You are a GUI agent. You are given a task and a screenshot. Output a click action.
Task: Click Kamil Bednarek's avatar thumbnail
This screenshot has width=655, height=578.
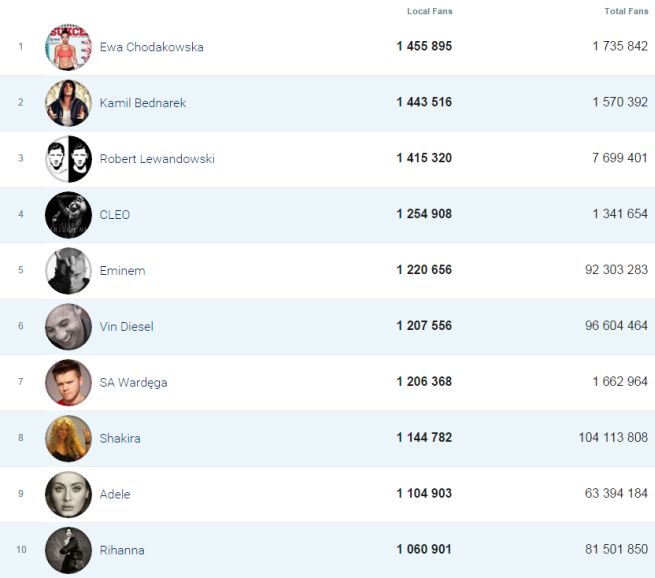coord(68,103)
